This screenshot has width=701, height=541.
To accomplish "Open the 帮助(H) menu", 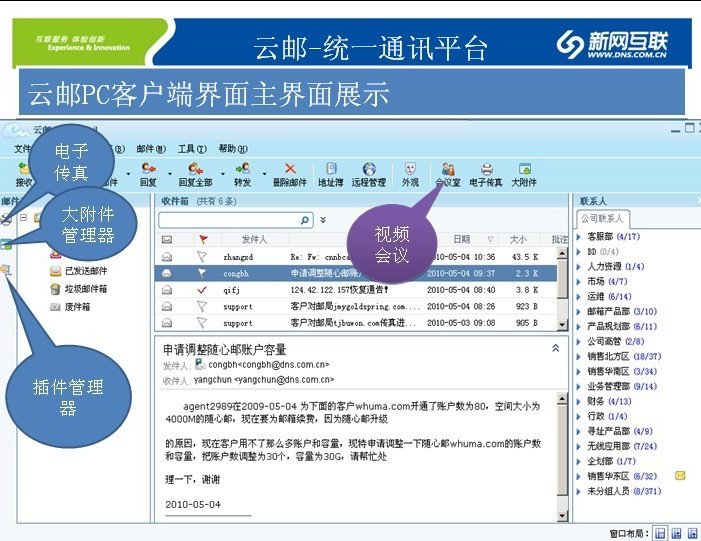I will point(233,149).
